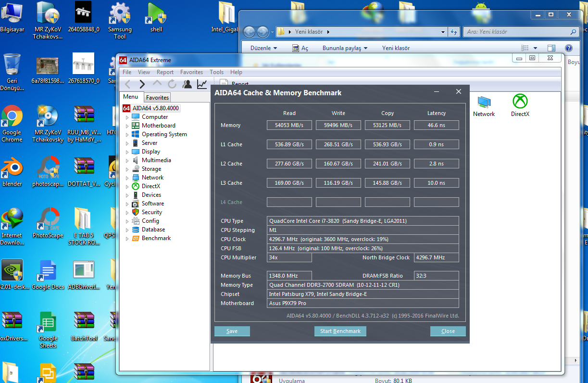Go back in the Explorer window
Viewport: 588px width, 383px height.
coord(249,32)
